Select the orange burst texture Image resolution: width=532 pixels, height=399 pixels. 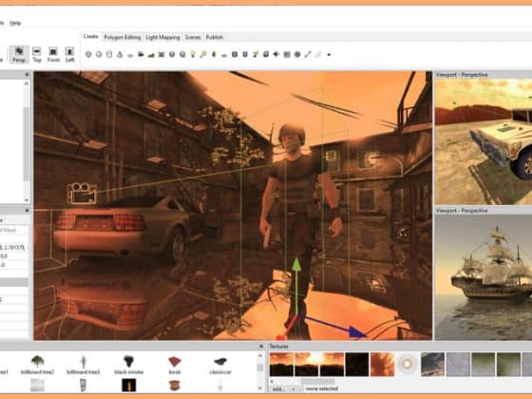382,364
